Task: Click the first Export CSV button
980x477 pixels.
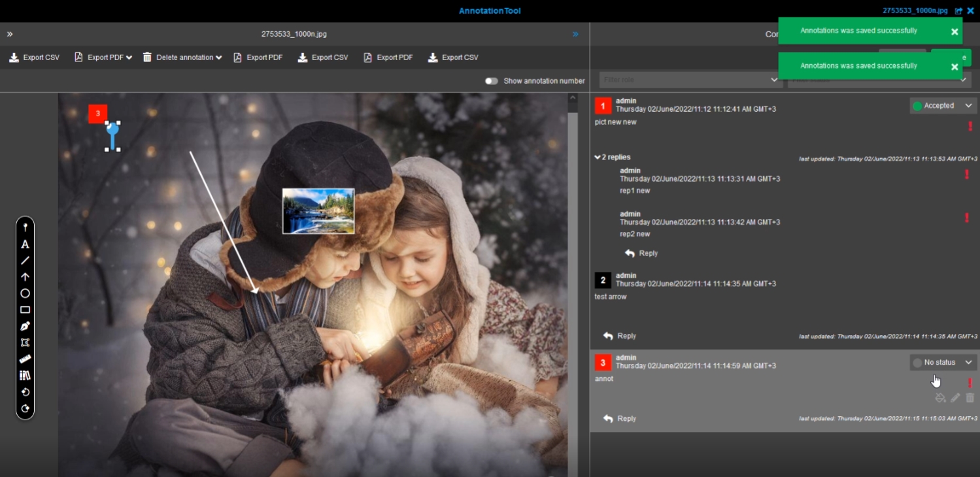Action: pos(34,58)
